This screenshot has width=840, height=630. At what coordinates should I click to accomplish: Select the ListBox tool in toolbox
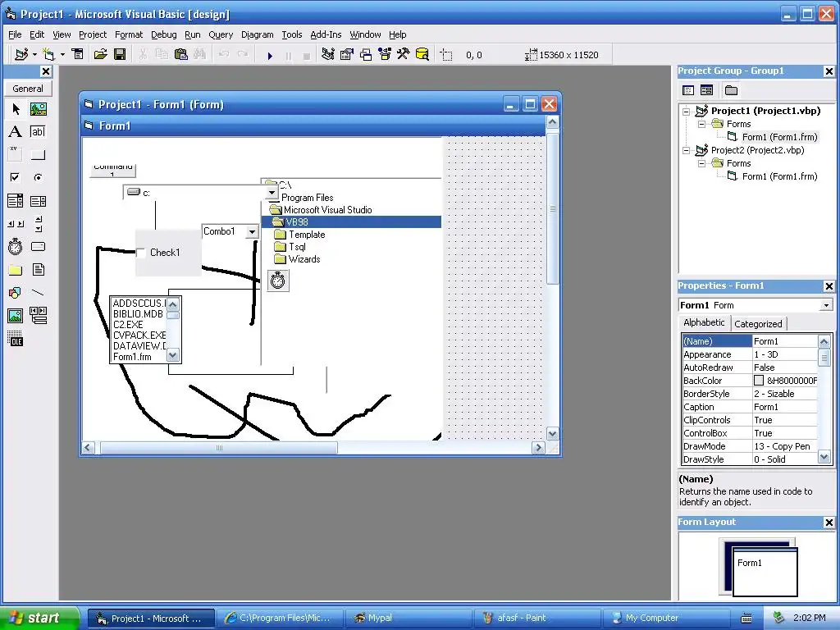(x=38, y=201)
